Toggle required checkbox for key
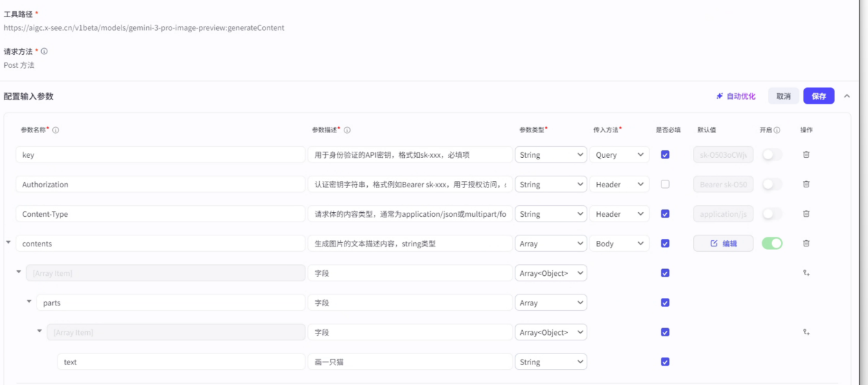 [x=665, y=154]
